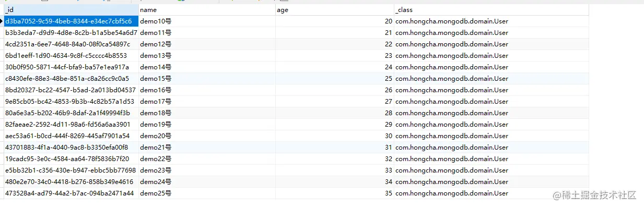Select id cell 9e85cb05-bc42-4853-9b3b-4c82b57a1d53
The height and width of the screenshot is (208, 644).
click(71, 102)
